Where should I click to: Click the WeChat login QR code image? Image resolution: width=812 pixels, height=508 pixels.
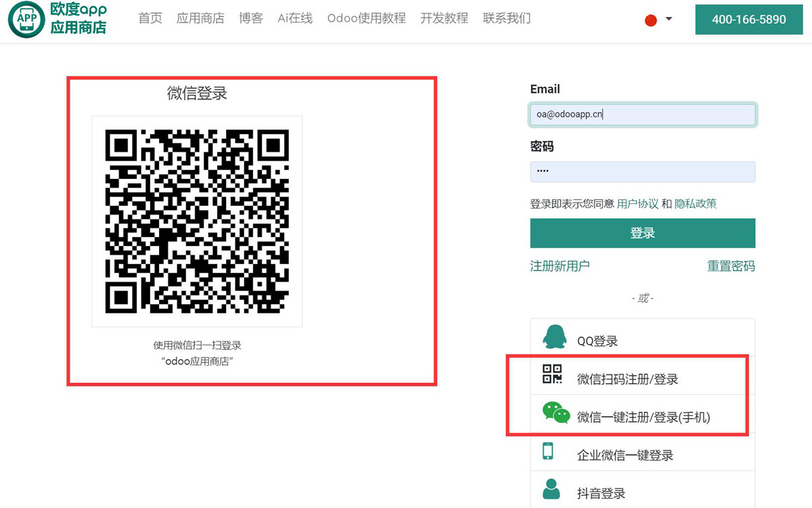pos(197,221)
